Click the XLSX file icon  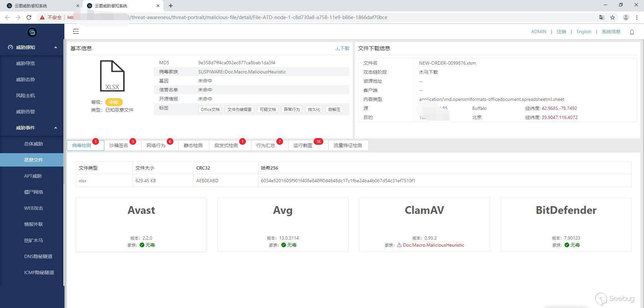tap(112, 76)
